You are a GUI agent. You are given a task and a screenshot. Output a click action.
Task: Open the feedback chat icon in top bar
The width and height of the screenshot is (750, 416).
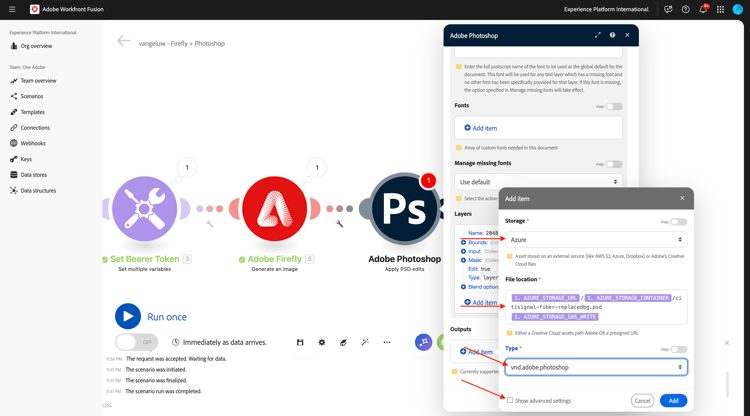point(668,9)
